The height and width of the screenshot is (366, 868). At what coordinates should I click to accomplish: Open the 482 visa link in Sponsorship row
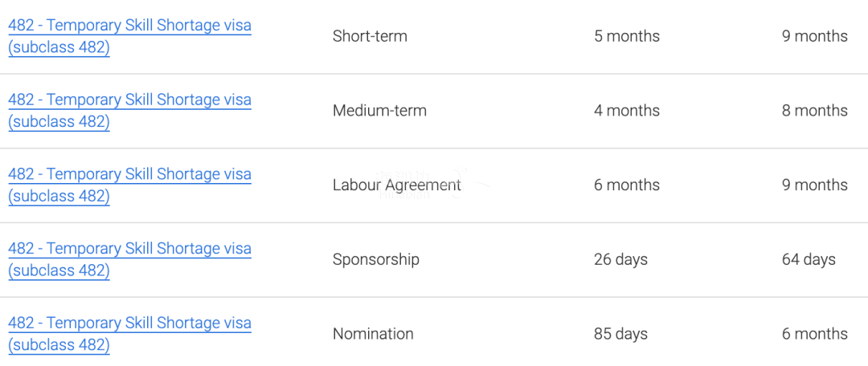[x=129, y=259]
